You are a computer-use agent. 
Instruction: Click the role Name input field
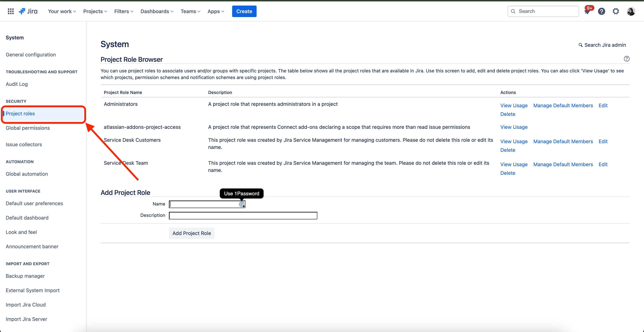(207, 204)
